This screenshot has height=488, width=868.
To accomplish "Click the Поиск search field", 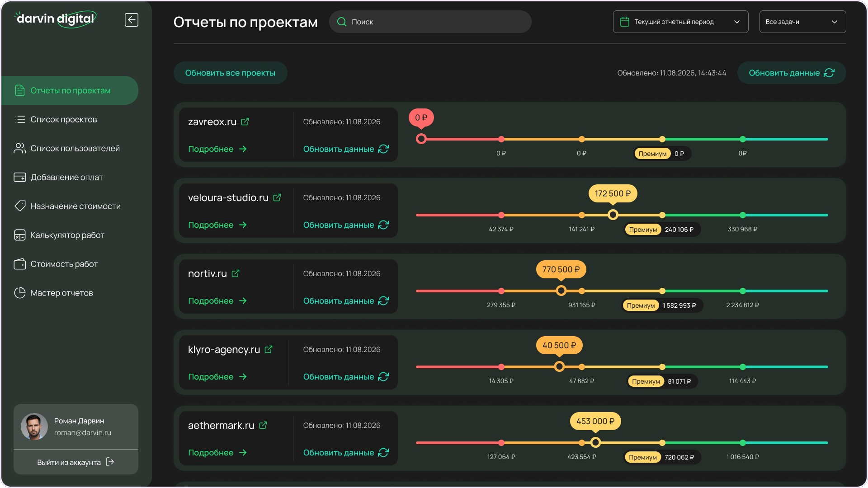I will click(x=430, y=22).
